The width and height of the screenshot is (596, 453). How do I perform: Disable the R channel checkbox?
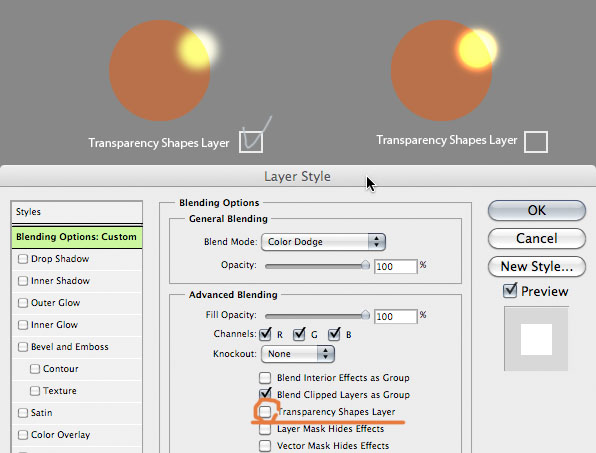tap(265, 334)
